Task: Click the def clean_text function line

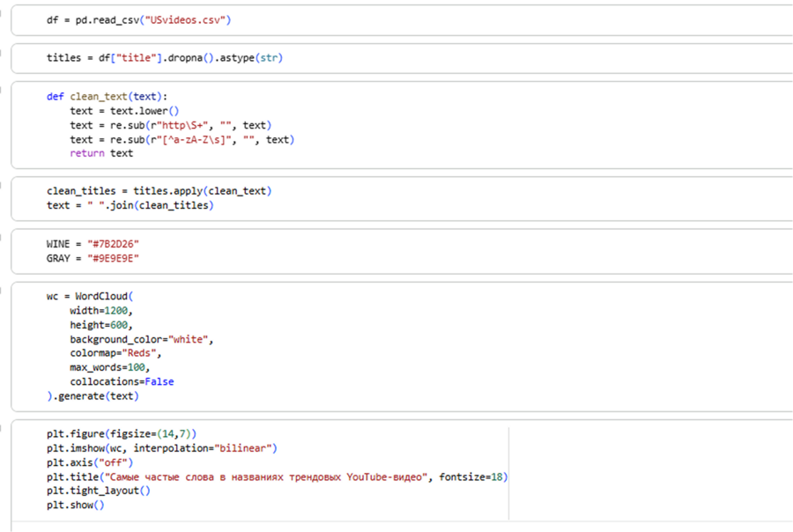Action: point(107,97)
